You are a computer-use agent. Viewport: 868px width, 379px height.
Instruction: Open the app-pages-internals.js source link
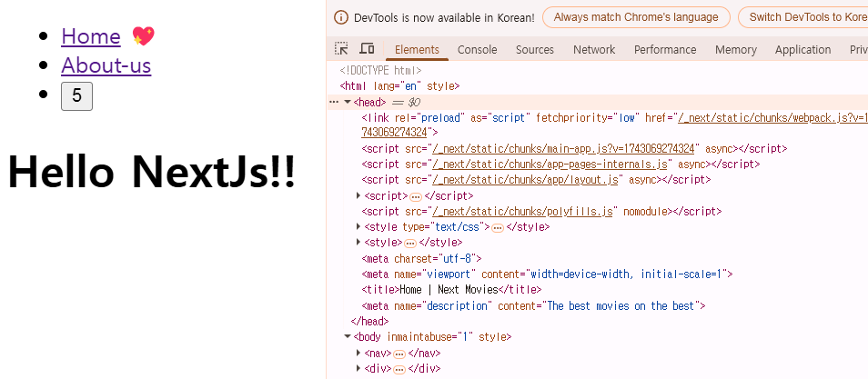click(x=550, y=165)
